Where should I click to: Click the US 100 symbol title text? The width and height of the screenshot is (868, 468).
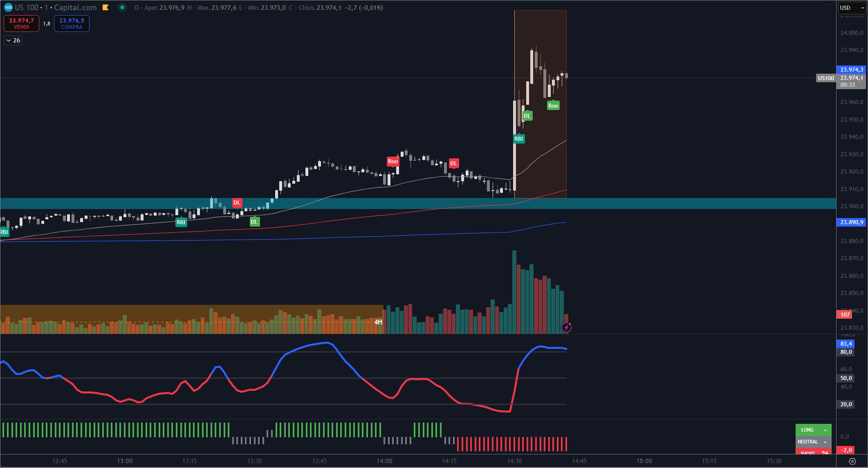[27, 7]
